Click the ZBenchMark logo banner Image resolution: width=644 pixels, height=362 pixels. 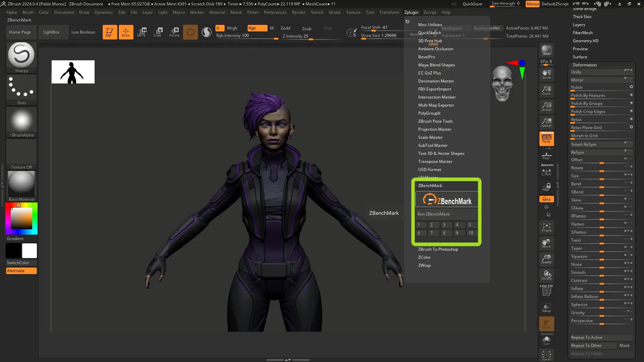446,200
